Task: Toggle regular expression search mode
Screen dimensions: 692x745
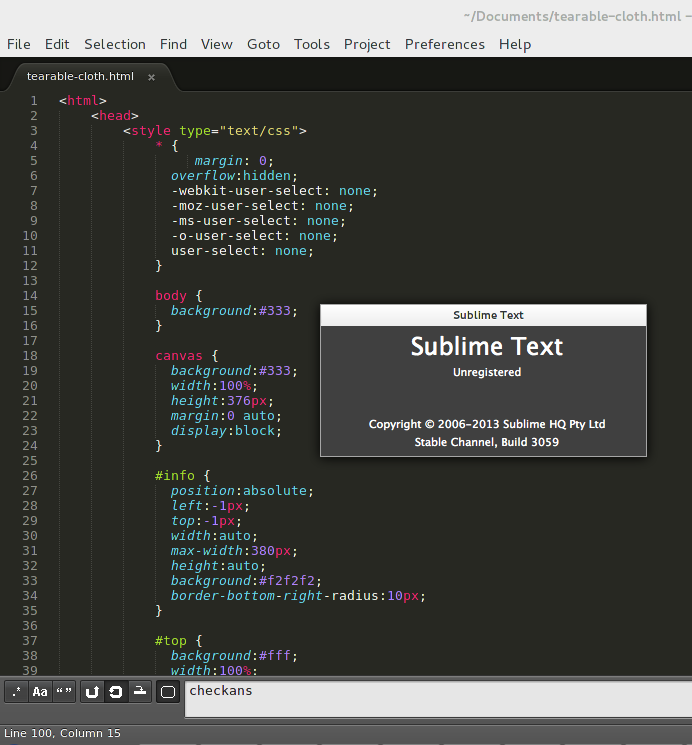Action: click(16, 692)
